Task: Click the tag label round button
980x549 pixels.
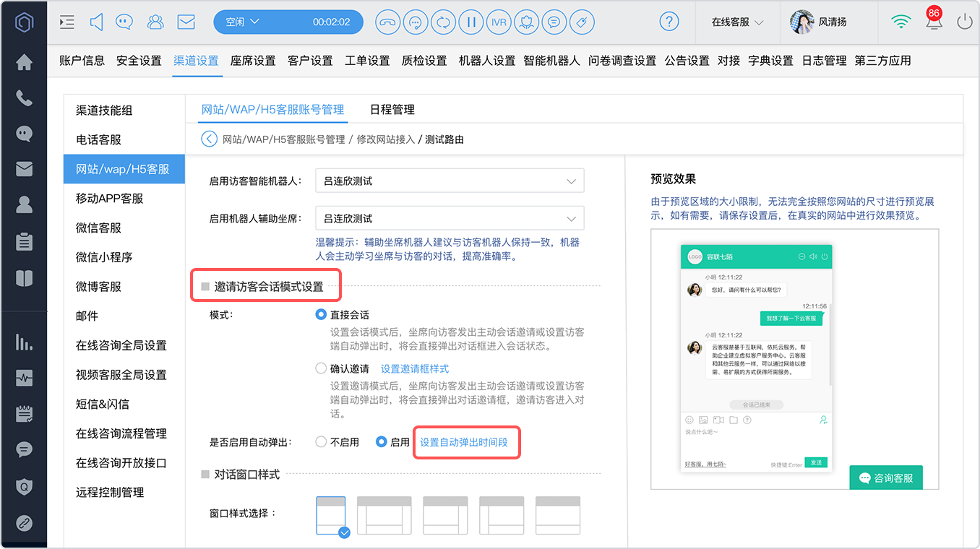Action: [582, 22]
